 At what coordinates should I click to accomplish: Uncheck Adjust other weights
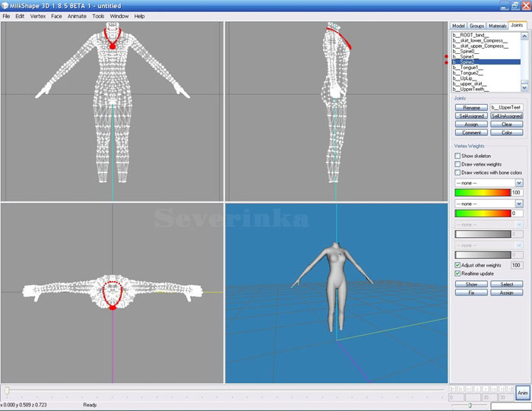point(457,265)
